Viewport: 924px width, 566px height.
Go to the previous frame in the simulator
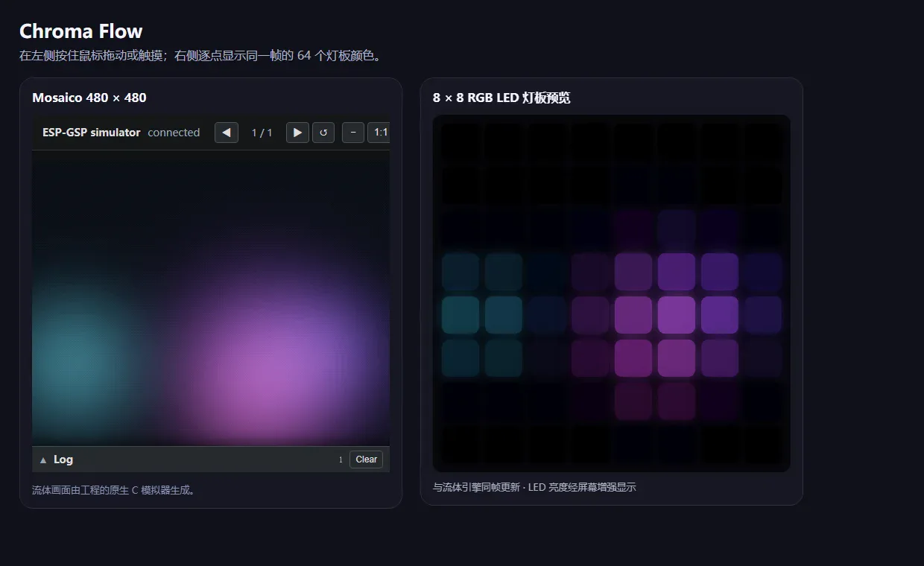coord(227,133)
